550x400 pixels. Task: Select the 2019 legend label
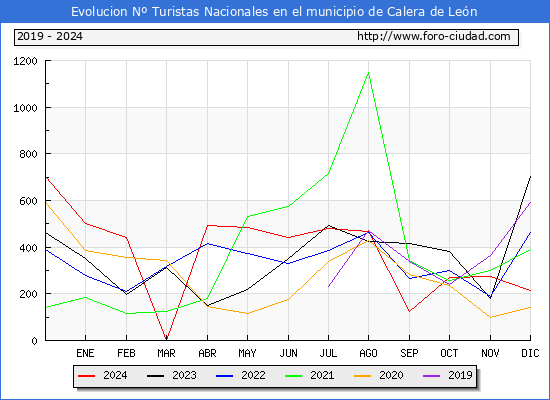tap(460, 375)
